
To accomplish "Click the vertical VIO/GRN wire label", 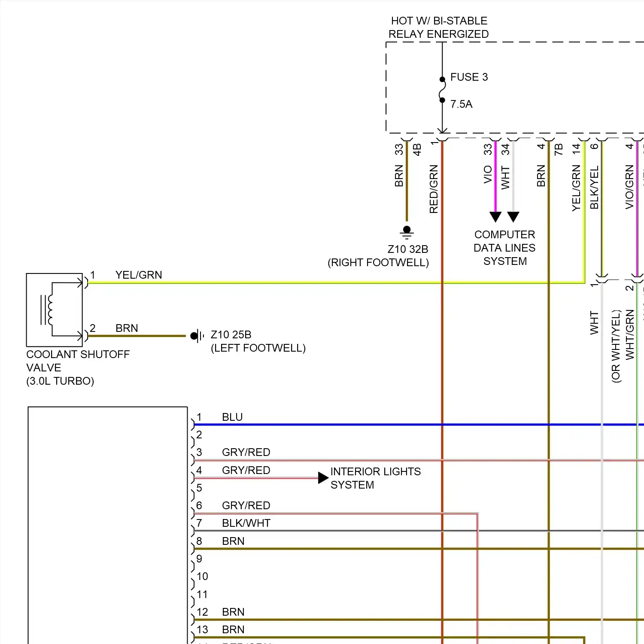I will pos(629,187).
